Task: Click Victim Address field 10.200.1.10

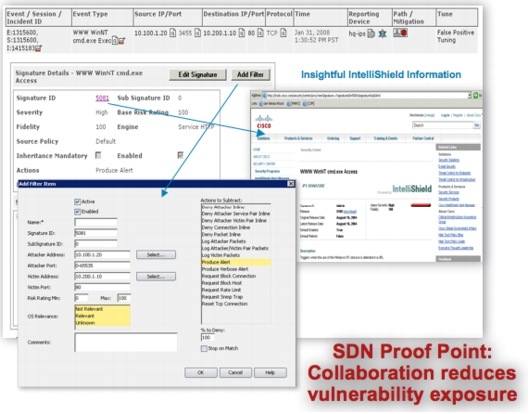Action: (102, 276)
